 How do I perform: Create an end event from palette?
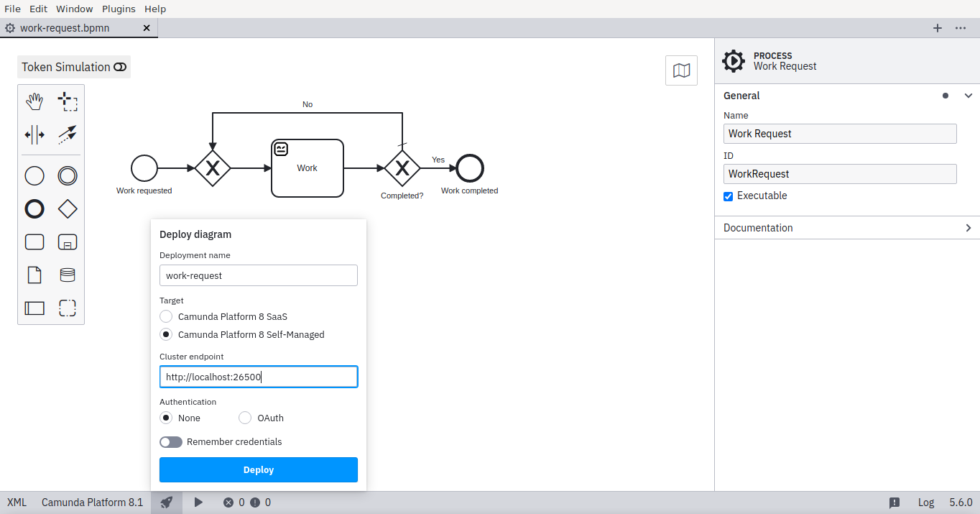point(34,208)
